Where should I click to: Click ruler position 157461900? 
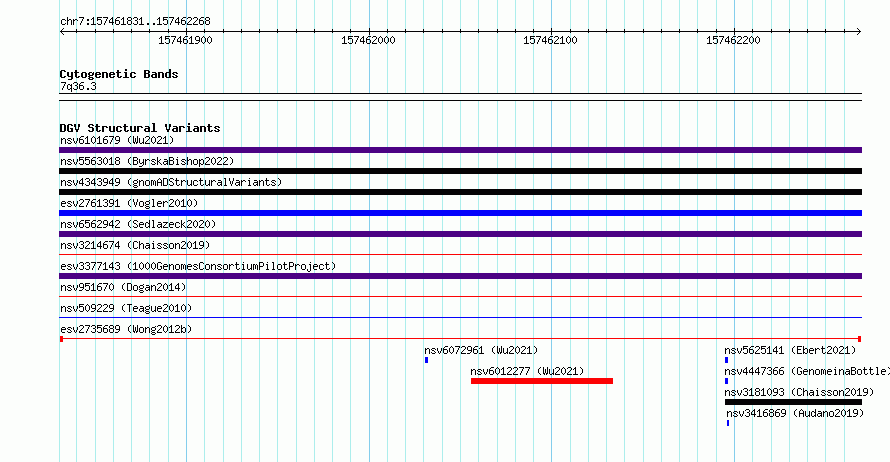pyautogui.click(x=186, y=40)
